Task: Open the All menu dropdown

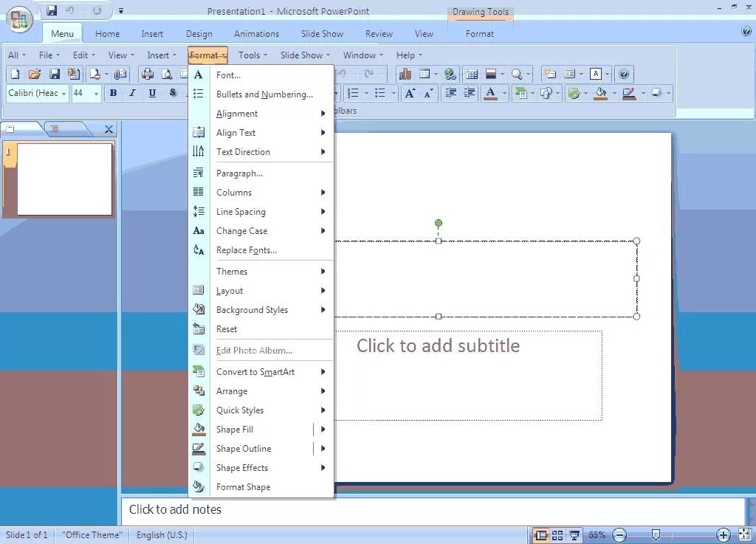Action: pyautogui.click(x=17, y=55)
